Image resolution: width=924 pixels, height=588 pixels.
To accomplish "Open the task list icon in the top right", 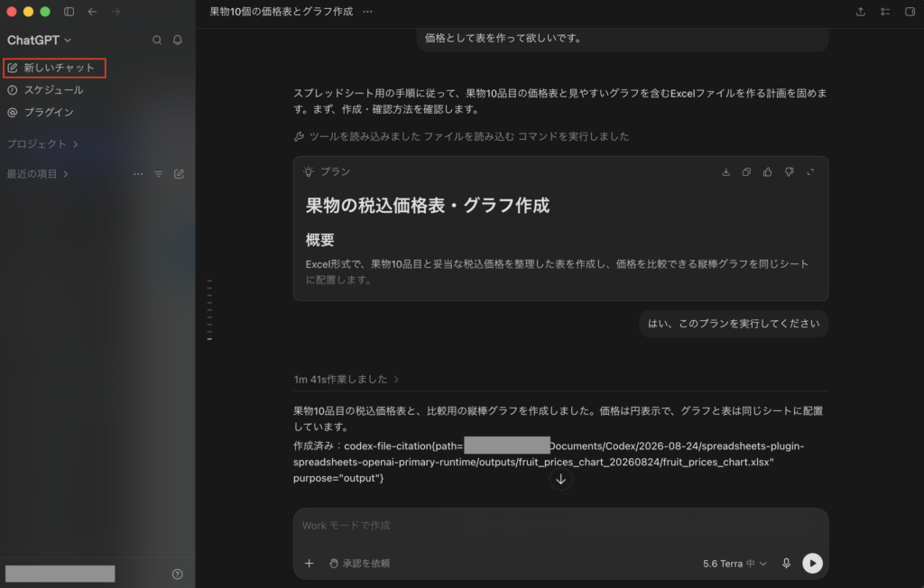I will point(885,12).
